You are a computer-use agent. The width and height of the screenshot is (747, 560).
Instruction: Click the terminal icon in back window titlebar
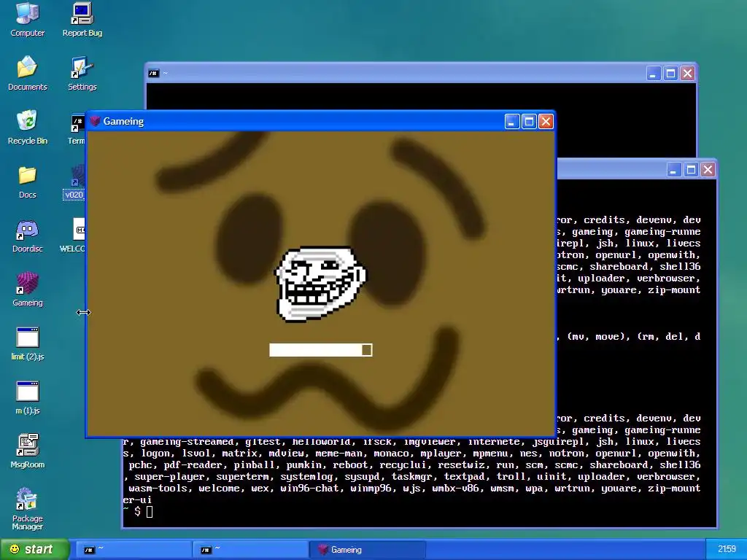pos(153,74)
